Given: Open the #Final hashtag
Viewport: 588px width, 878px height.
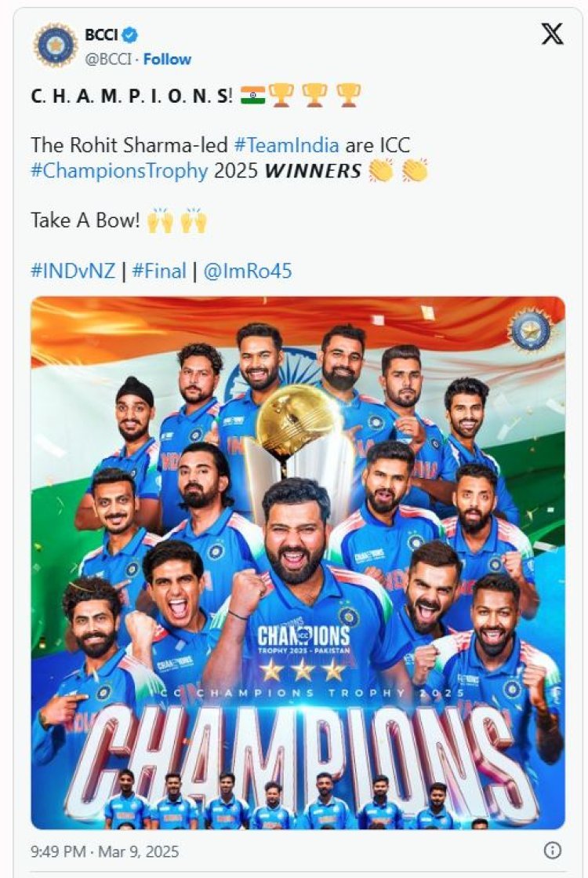Looking at the screenshot, I should [x=159, y=271].
